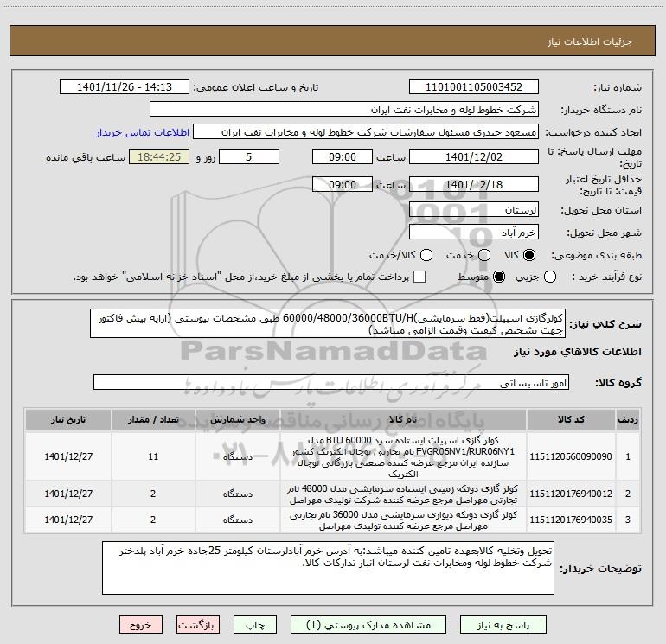Click the 48000 floor-standing cooler description
This screenshot has width=666, height=644.
pyautogui.click(x=403, y=494)
